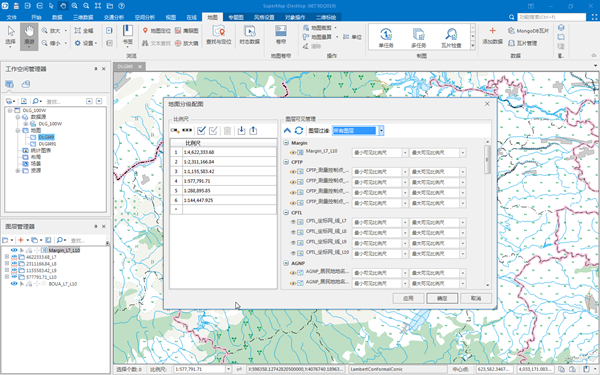Switch to the 开始 ribbon tab

[x=36, y=17]
